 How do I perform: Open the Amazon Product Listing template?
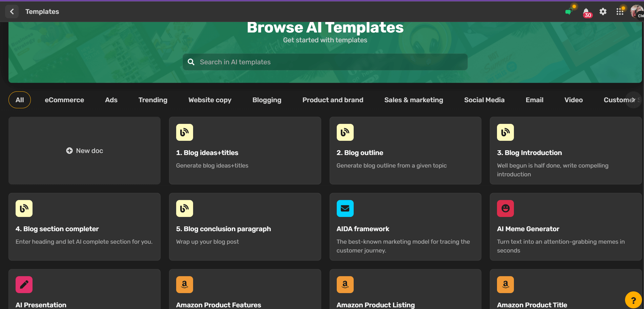point(405,289)
